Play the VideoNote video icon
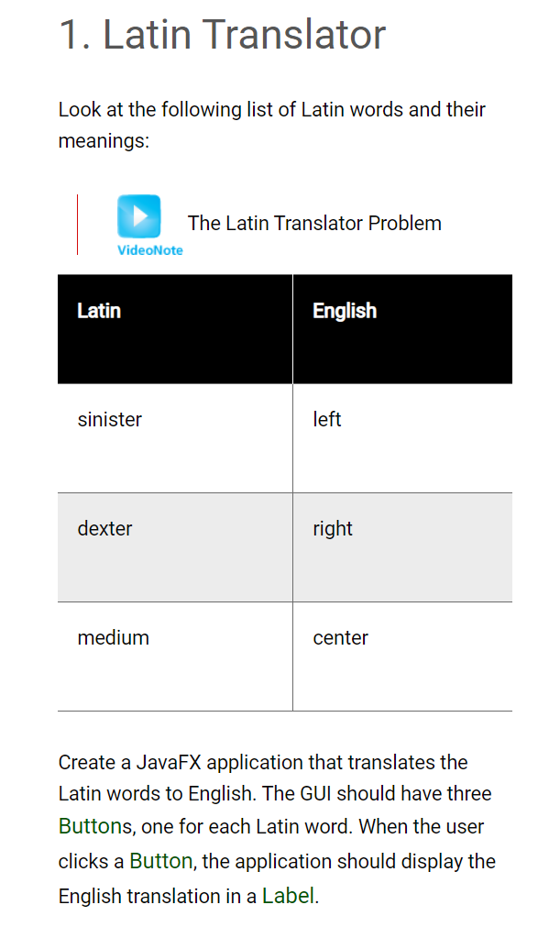The width and height of the screenshot is (560, 927). [138, 215]
